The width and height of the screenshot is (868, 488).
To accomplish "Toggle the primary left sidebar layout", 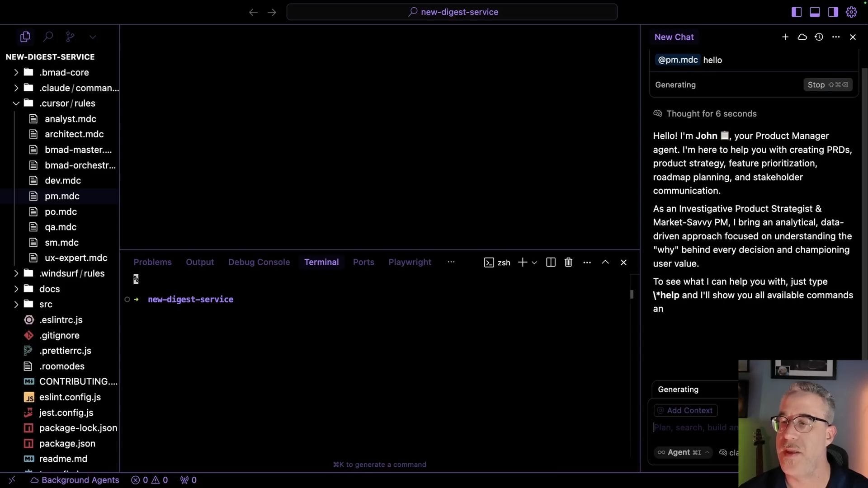I will coord(797,12).
